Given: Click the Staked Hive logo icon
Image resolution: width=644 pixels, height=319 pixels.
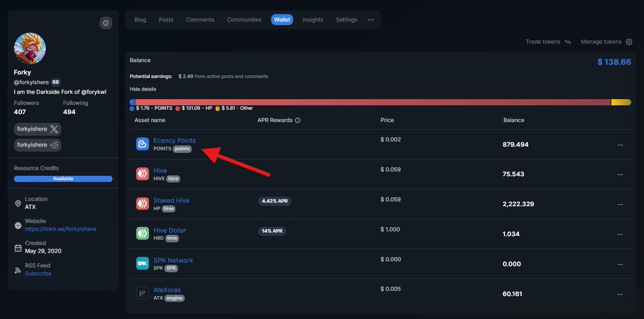Looking at the screenshot, I should click(x=142, y=204).
